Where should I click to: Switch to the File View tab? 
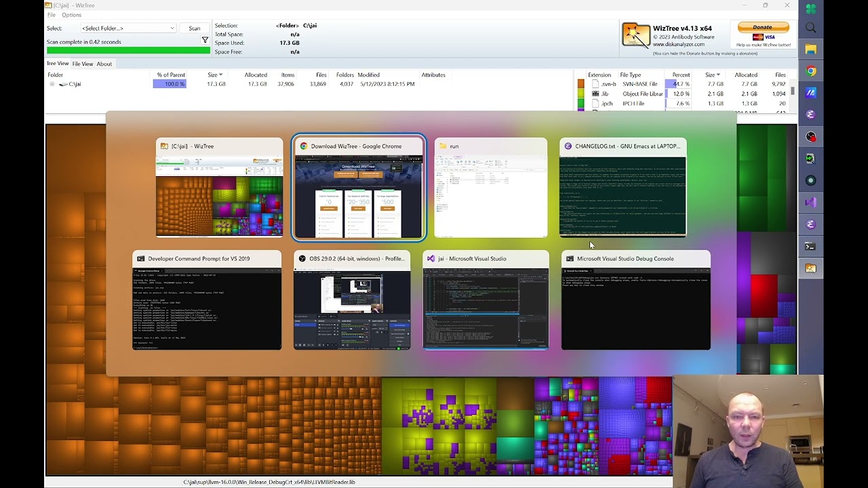pos(82,64)
